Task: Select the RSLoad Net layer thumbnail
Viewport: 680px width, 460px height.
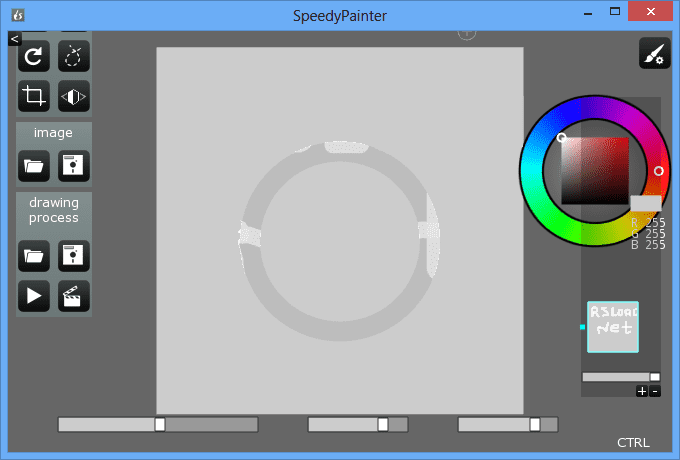Action: [612, 327]
